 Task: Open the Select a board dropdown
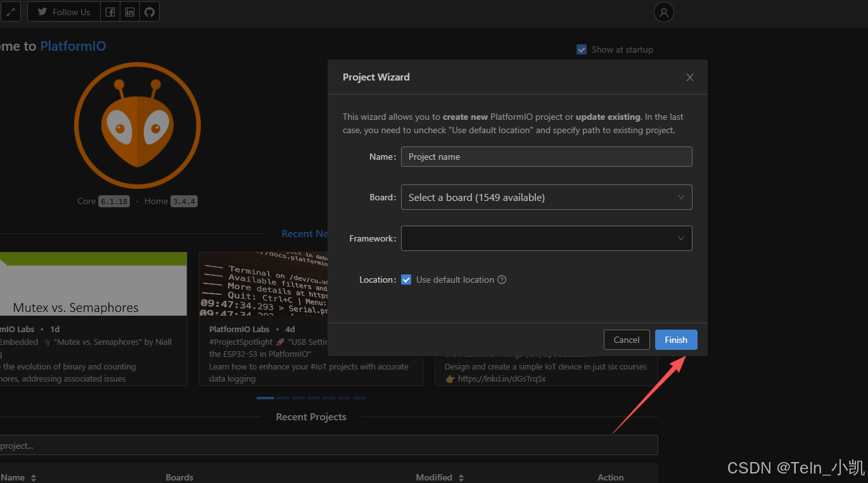coord(546,197)
